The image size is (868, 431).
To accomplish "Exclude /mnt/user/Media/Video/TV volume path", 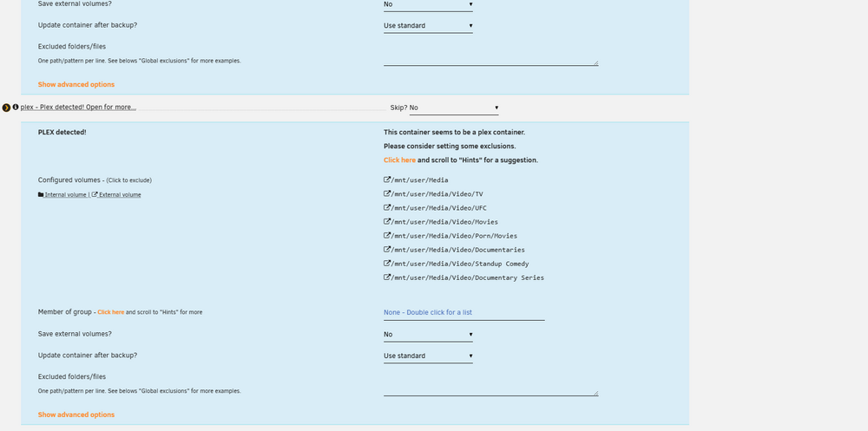I will tap(437, 194).
